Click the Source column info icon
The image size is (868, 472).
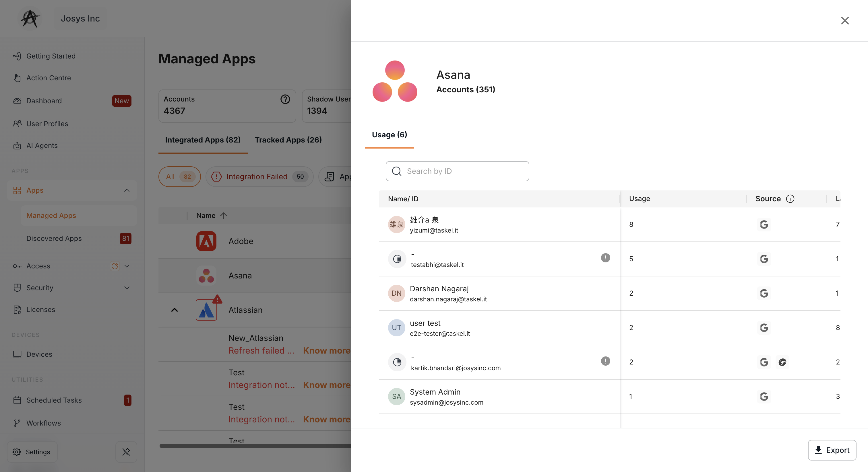coord(790,199)
